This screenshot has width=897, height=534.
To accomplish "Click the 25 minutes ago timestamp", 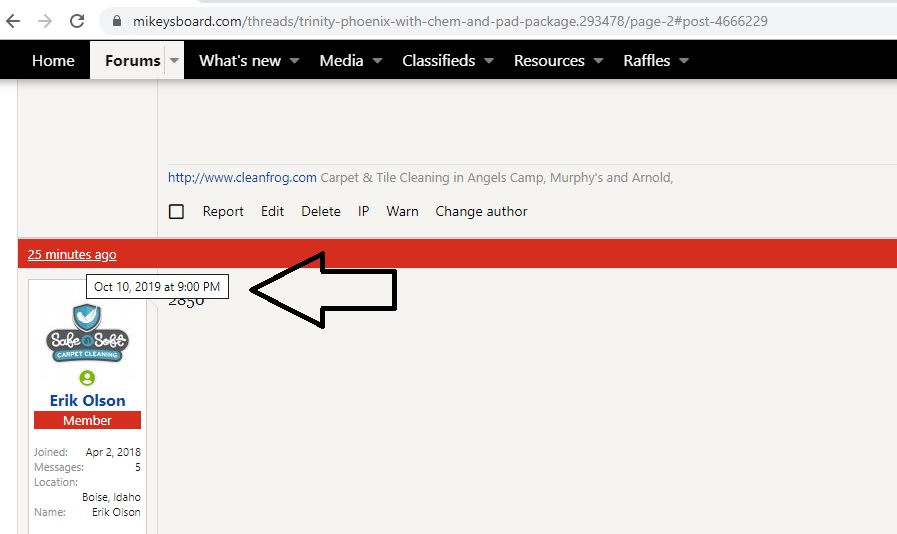I will (72, 254).
